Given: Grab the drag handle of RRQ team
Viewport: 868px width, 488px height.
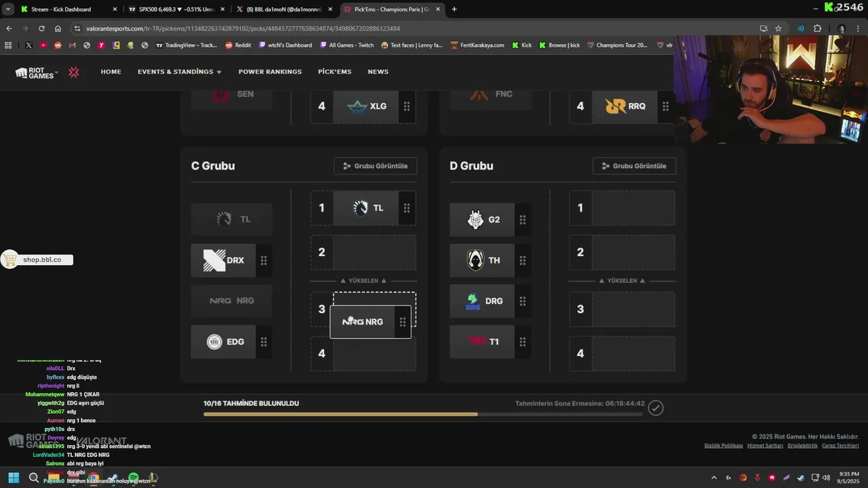Looking at the screenshot, I should 665,106.
